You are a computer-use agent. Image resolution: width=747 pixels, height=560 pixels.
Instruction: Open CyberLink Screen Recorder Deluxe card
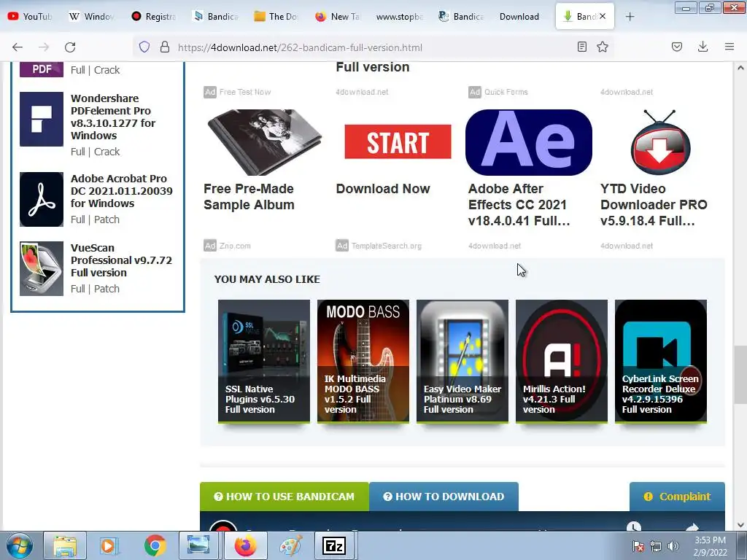660,361
